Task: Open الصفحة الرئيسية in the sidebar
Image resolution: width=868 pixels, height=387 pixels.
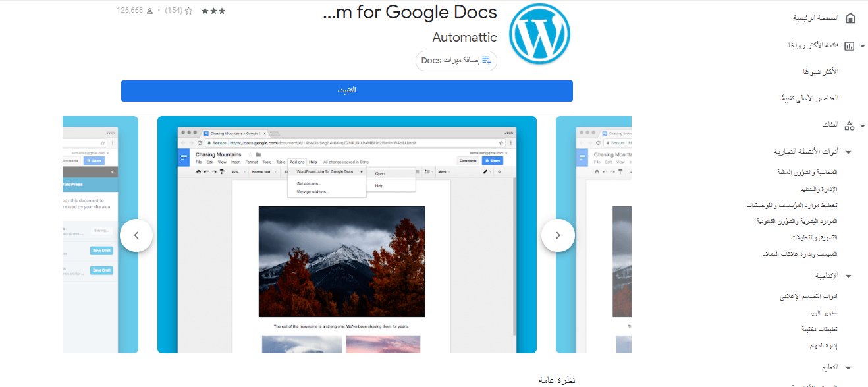Action: 815,18
